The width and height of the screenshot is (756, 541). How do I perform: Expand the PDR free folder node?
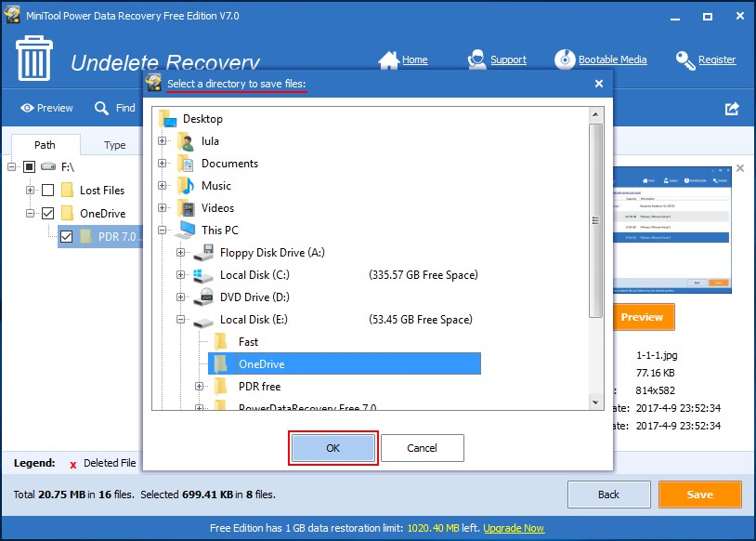[x=199, y=386]
